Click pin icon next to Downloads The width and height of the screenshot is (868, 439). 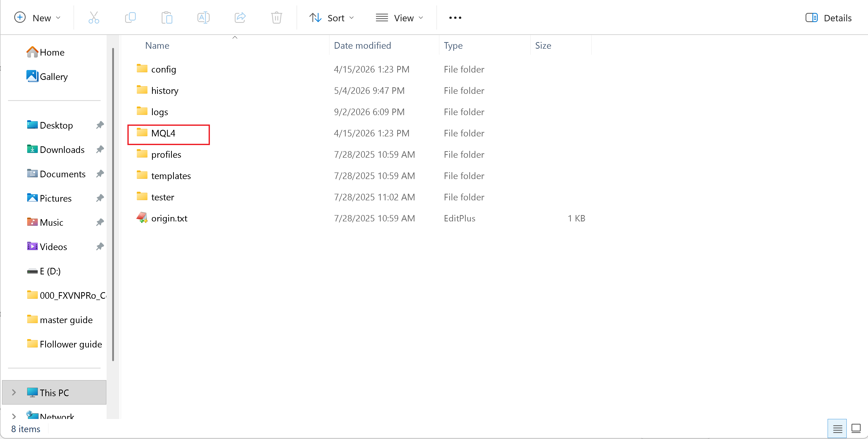[100, 149]
